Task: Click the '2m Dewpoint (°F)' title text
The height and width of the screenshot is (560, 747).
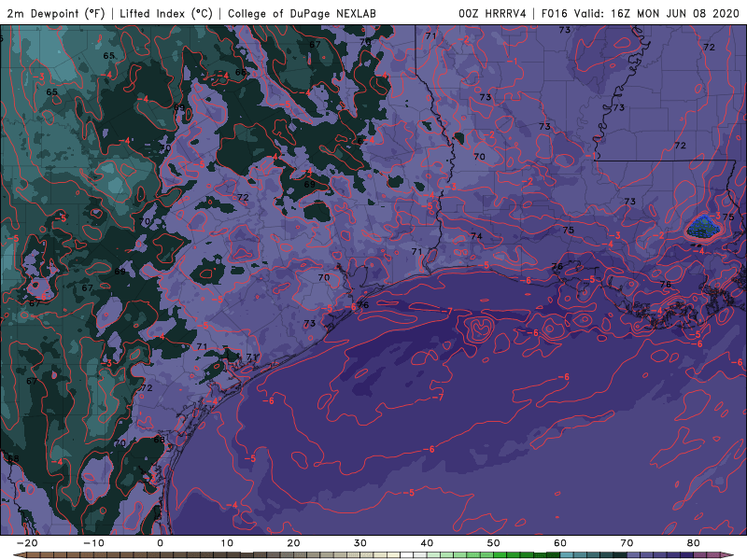Action: (56, 13)
